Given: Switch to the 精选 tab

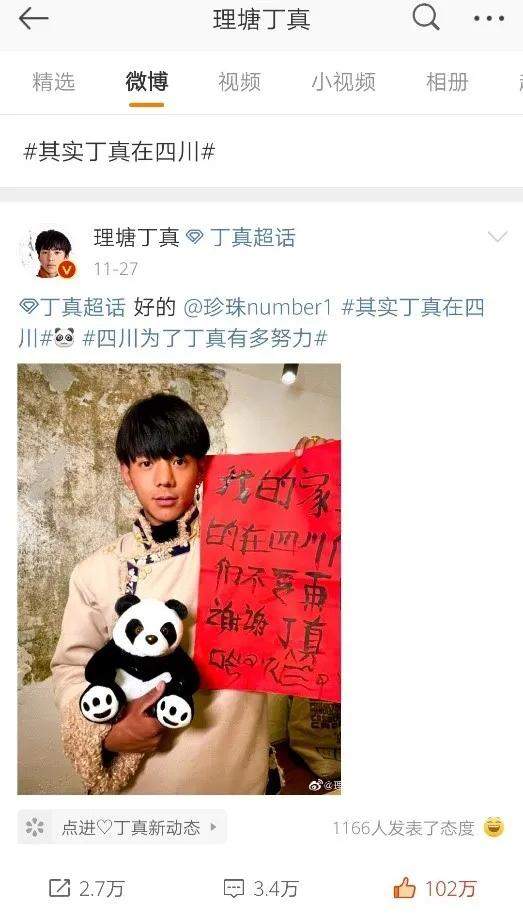Looking at the screenshot, I should [x=54, y=82].
